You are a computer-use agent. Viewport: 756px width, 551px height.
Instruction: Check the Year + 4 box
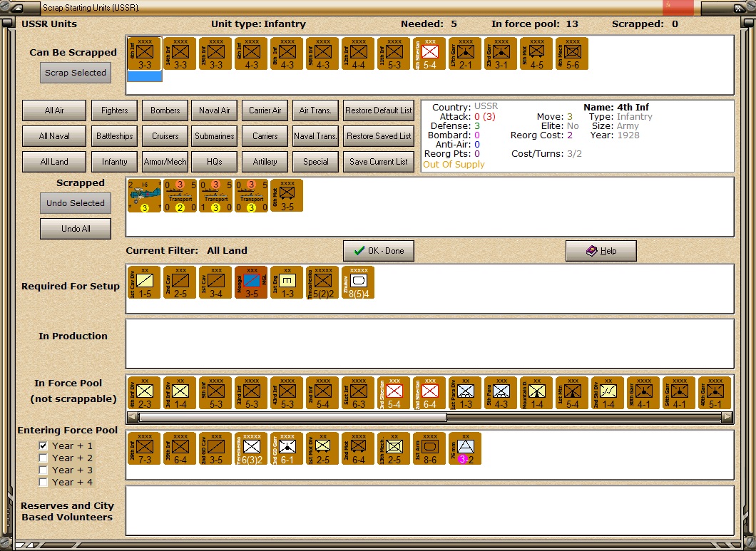(x=44, y=482)
